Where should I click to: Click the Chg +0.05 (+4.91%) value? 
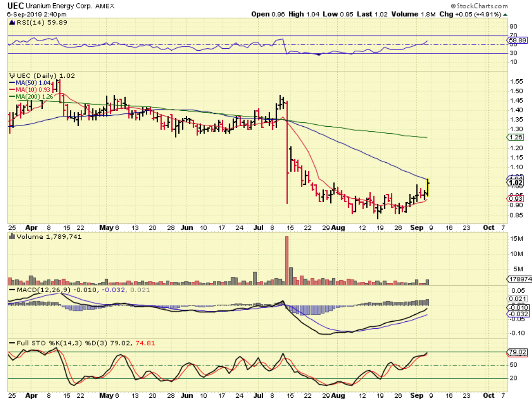click(470, 14)
